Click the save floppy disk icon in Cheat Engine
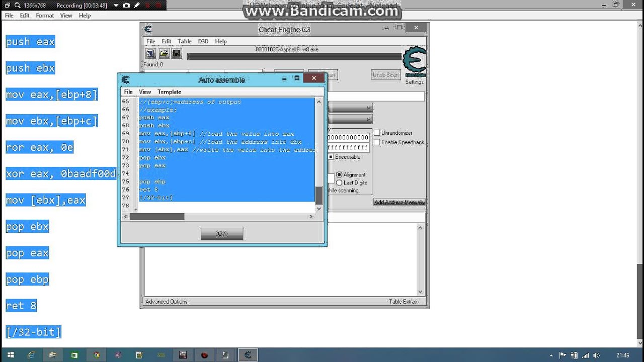The width and height of the screenshot is (644, 362). pyautogui.click(x=177, y=53)
